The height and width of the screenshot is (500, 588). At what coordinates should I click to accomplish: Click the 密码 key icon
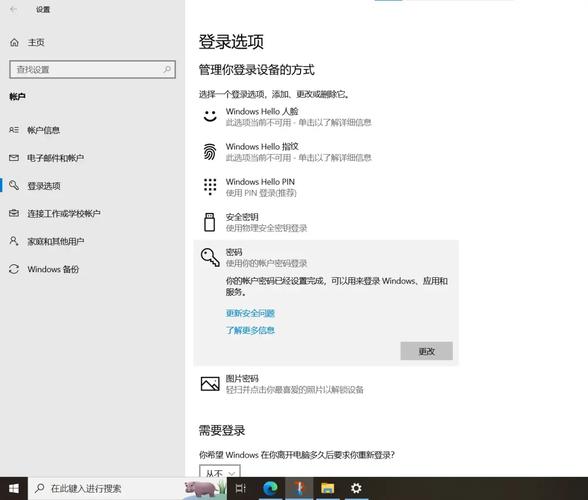[x=210, y=257]
